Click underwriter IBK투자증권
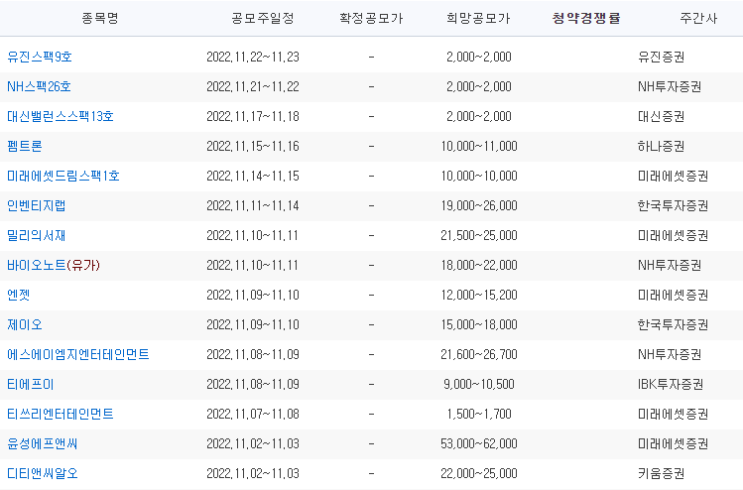 click(x=671, y=385)
